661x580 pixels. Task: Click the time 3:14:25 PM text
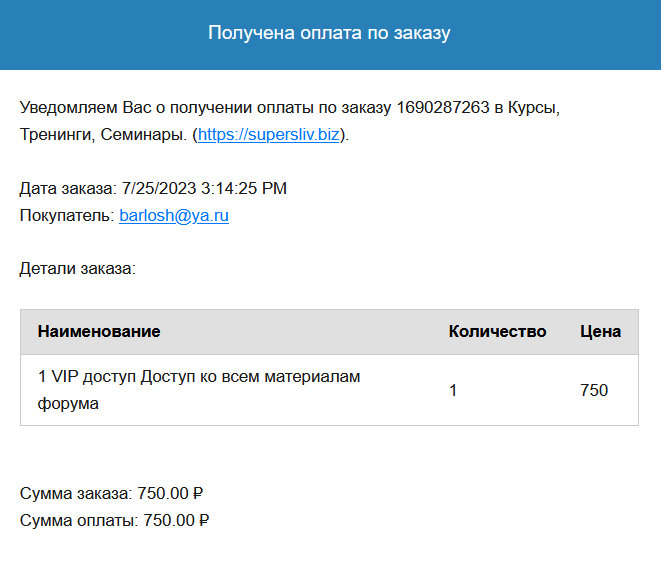[244, 188]
